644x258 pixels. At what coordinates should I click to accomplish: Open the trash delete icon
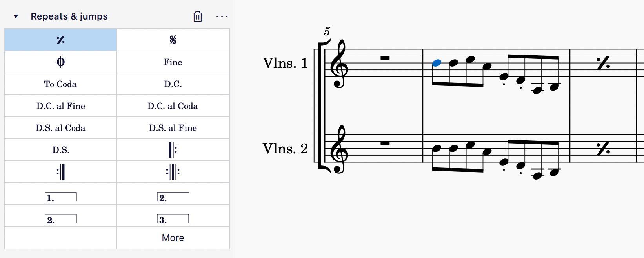pos(197,16)
